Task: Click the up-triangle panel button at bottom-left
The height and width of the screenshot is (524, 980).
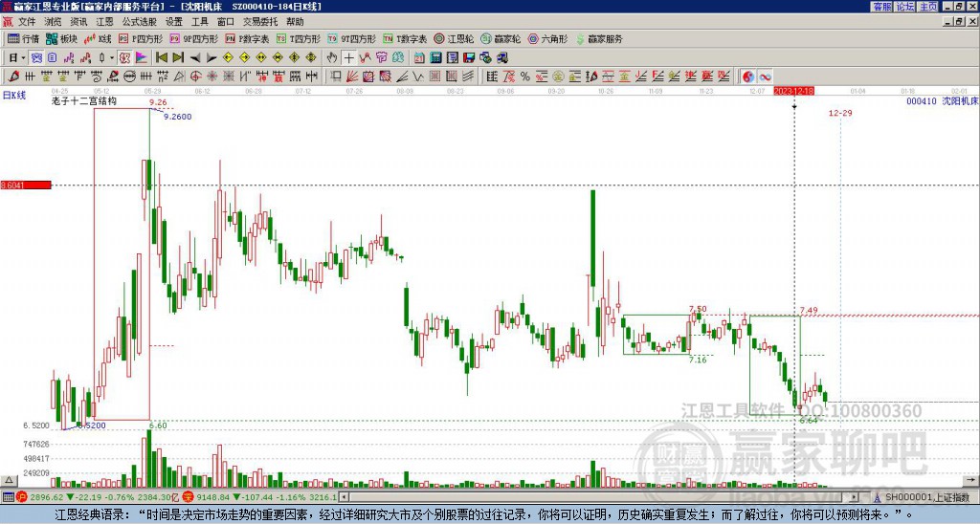Action: (8, 480)
